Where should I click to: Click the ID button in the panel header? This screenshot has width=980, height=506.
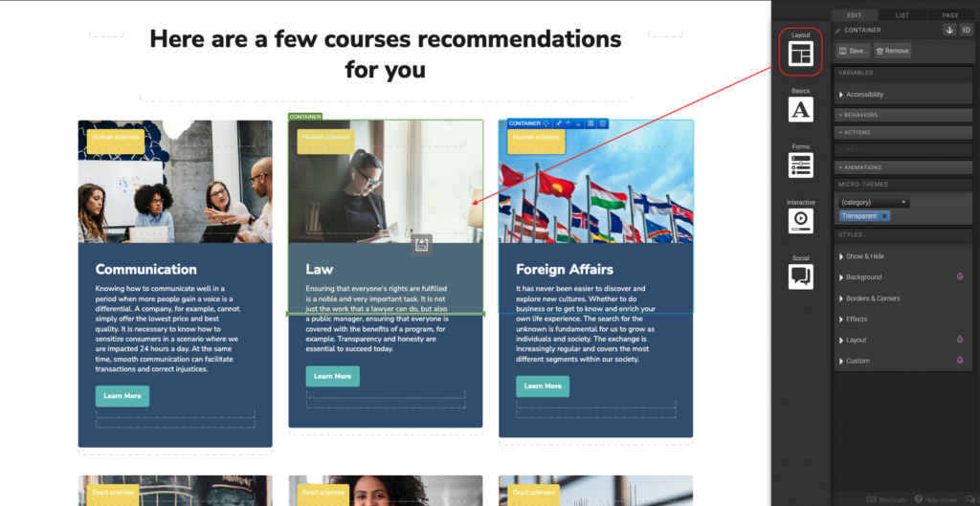coord(967,30)
